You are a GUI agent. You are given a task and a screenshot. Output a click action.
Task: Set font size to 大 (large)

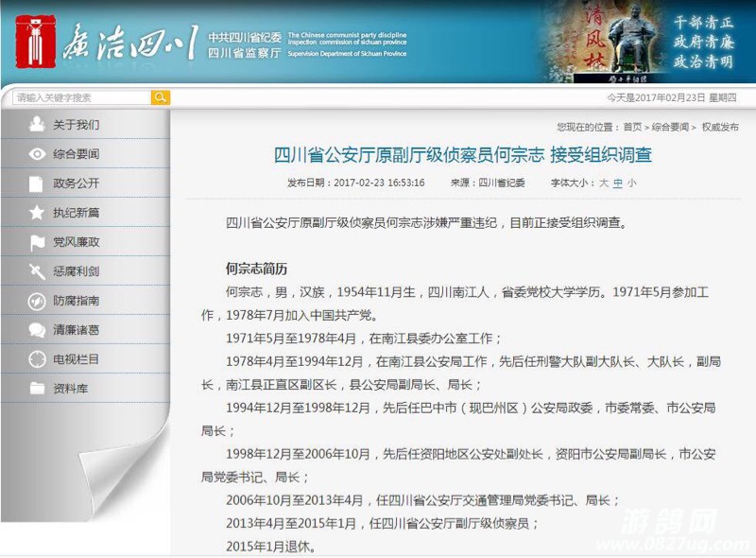(604, 183)
